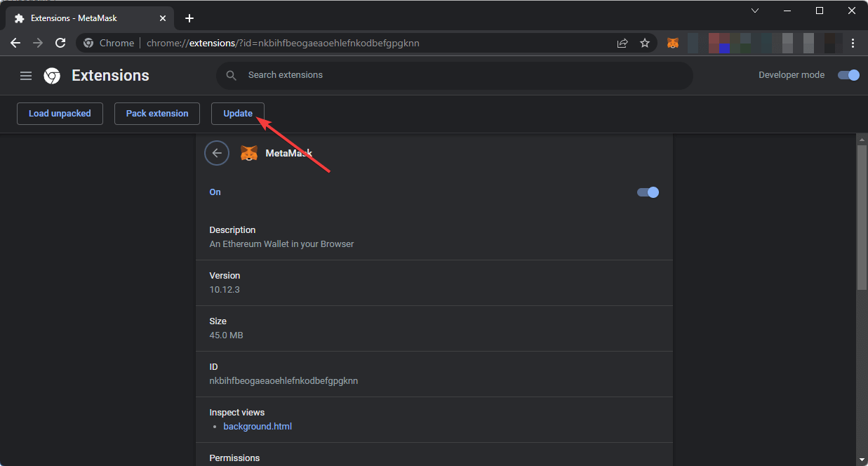The width and height of the screenshot is (868, 466).
Task: Open the Extensions main menu hamburger
Action: pyautogui.click(x=26, y=76)
